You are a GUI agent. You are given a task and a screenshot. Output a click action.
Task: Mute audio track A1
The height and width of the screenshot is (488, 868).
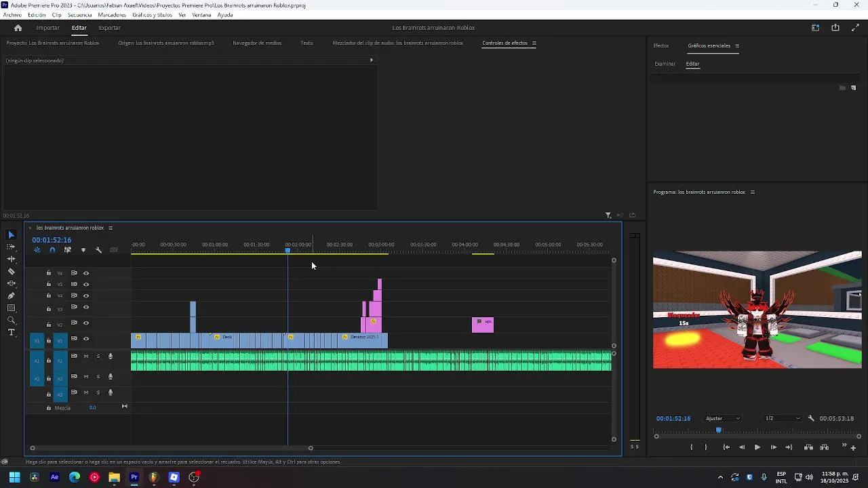click(86, 357)
